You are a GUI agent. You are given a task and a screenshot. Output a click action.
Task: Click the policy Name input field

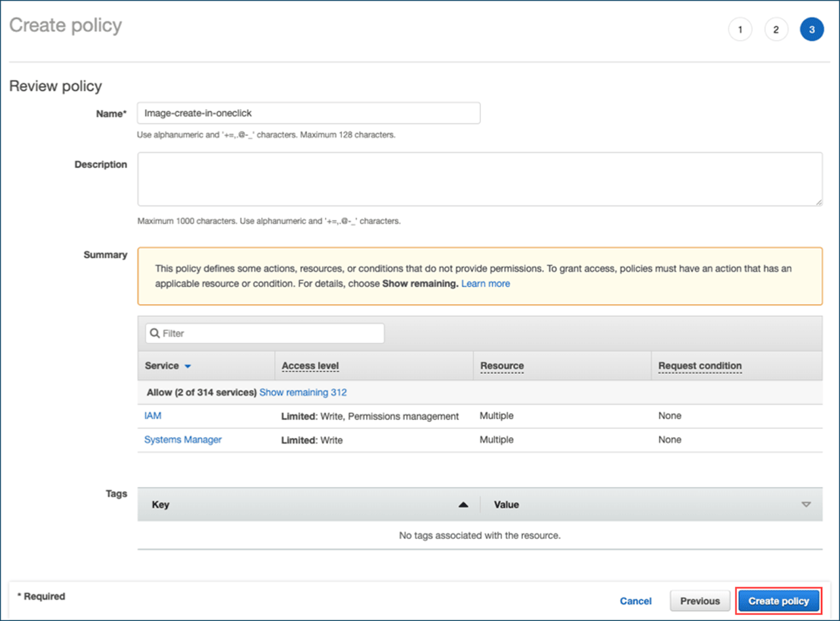308,113
